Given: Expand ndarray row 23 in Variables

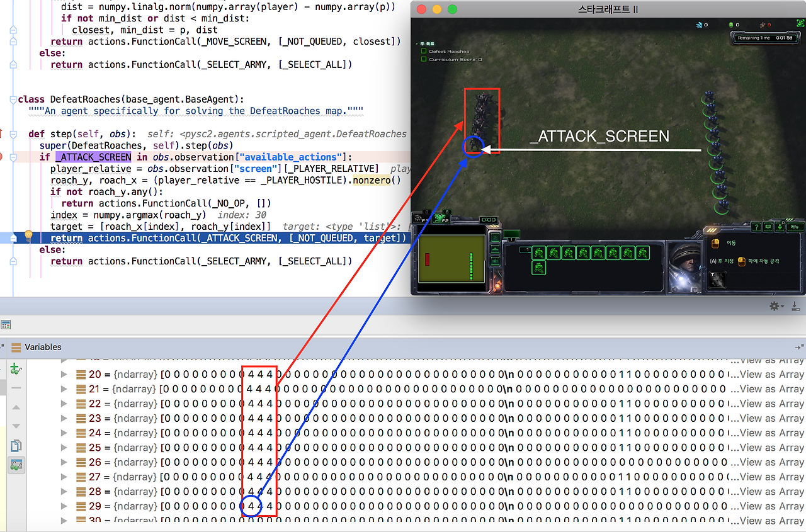Looking at the screenshot, I should (64, 418).
